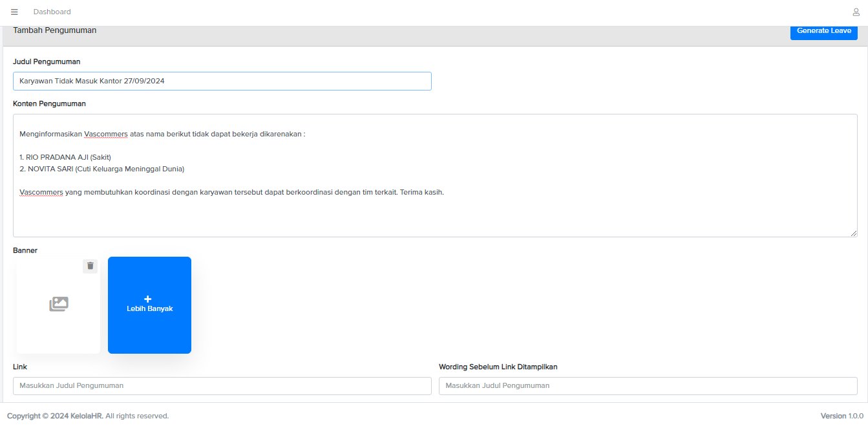Add more banners via Lebih Banyak tile
This screenshot has height=430, width=868.
[x=149, y=305]
